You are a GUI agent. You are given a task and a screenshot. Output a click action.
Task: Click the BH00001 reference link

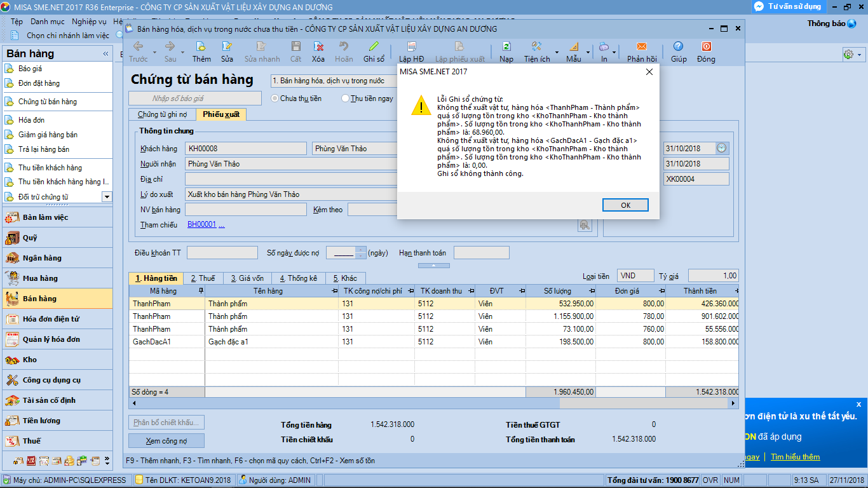201,225
